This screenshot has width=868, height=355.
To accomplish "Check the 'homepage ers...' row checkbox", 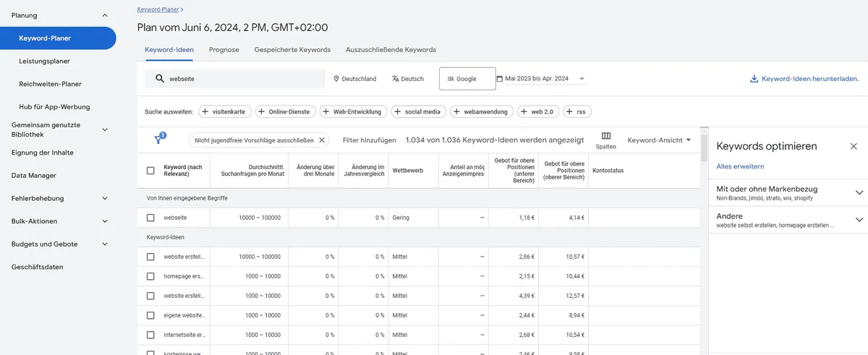I will [x=150, y=276].
